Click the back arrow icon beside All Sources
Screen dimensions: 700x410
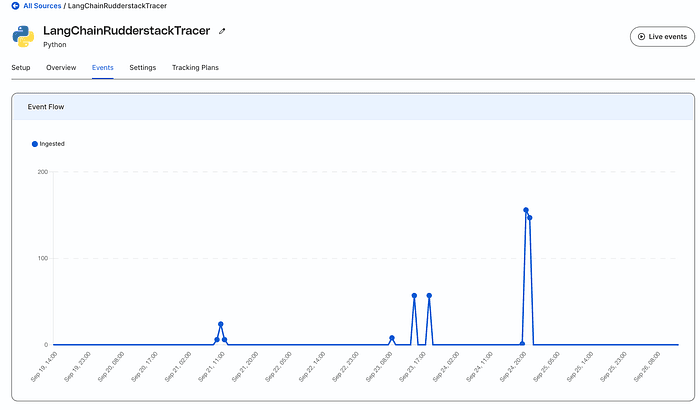[x=15, y=6]
